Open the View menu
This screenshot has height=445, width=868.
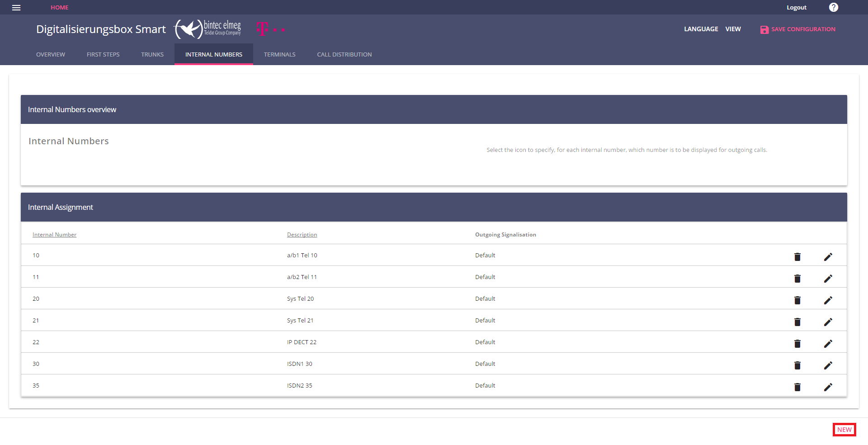tap(733, 29)
